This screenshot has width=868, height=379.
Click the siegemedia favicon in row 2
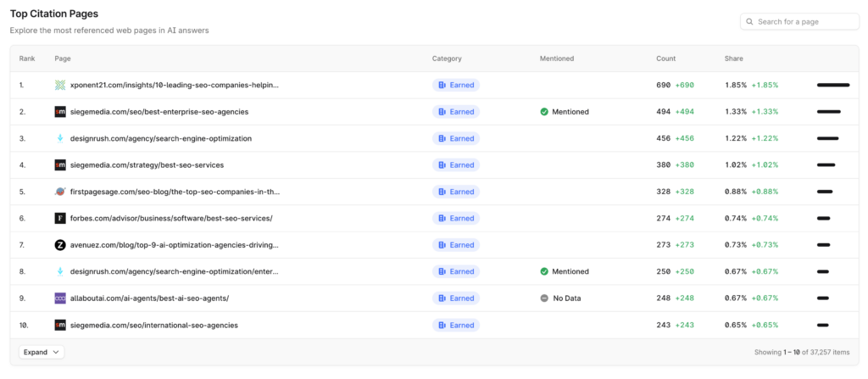point(60,112)
